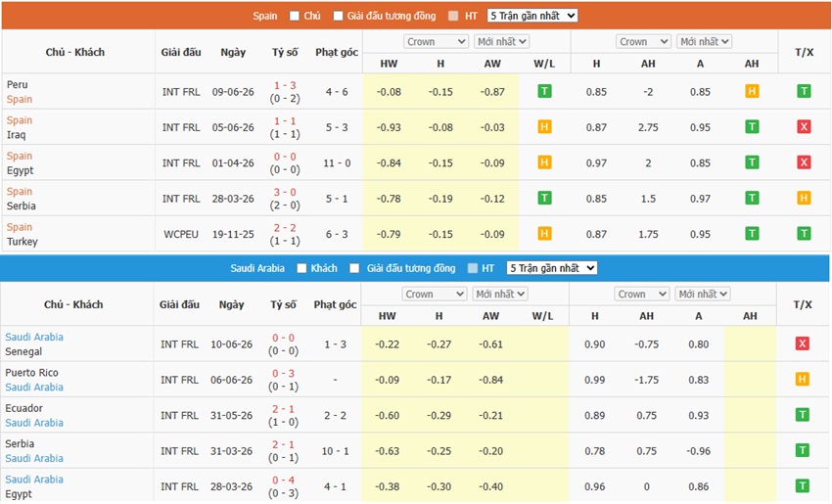Click Tỷ số header in Saudi Arabia table
Image resolution: width=832 pixels, height=504 pixels.
(283, 304)
